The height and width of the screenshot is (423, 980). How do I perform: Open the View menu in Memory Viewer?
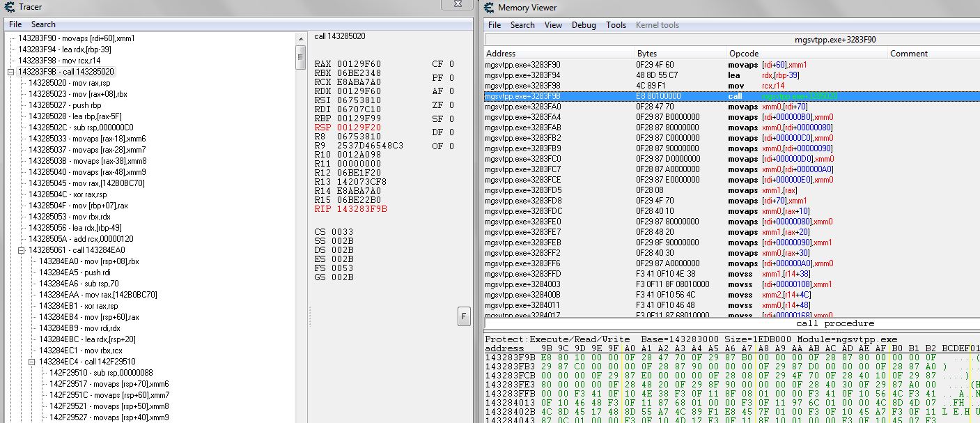pos(553,25)
